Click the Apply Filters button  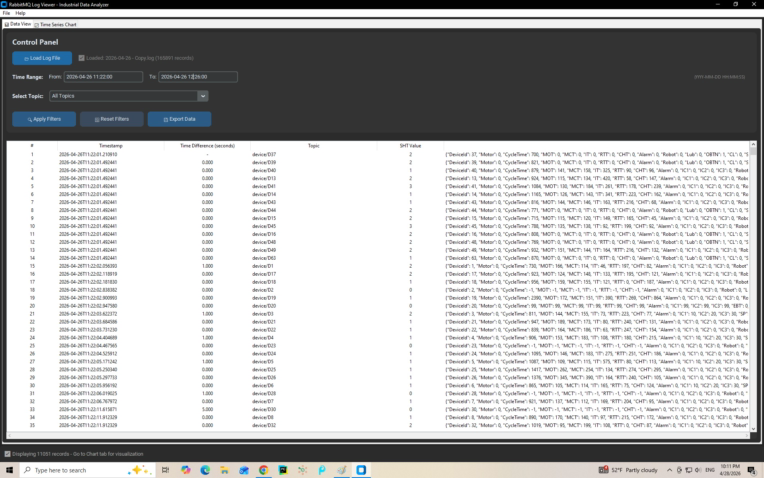44,119
